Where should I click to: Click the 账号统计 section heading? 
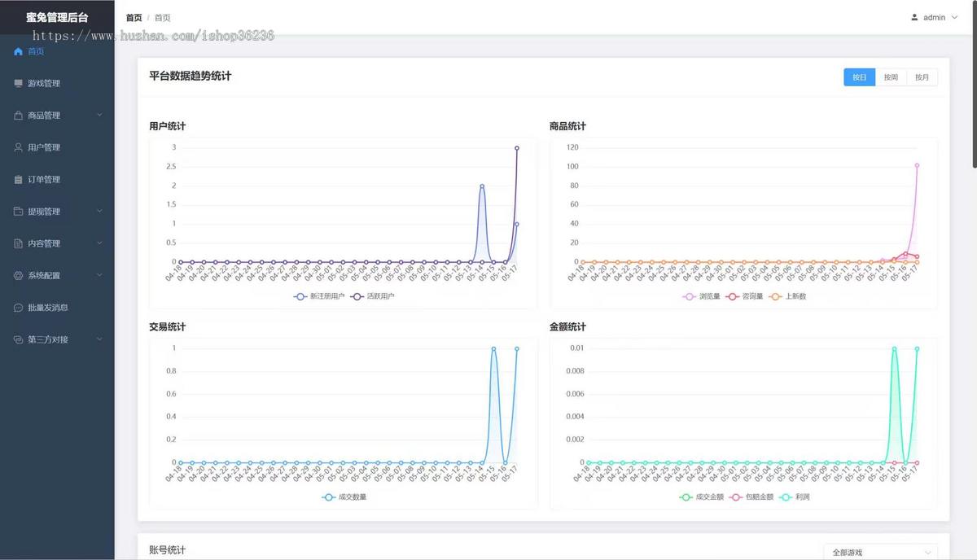tap(167, 550)
